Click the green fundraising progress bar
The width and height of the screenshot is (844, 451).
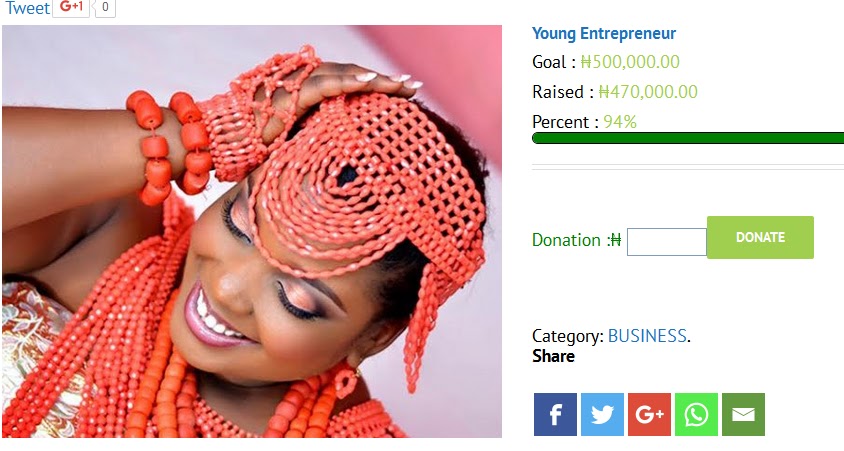[688, 138]
